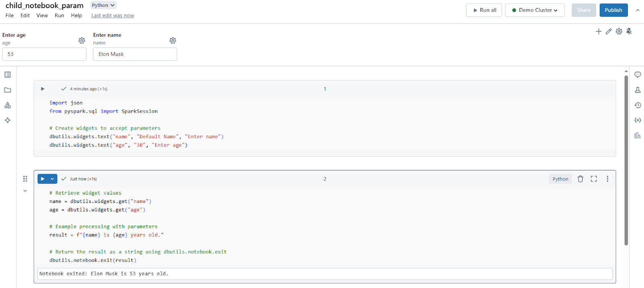Click the 'Just now' run status in cell 2
The height and width of the screenshot is (288, 644).
(x=83, y=179)
